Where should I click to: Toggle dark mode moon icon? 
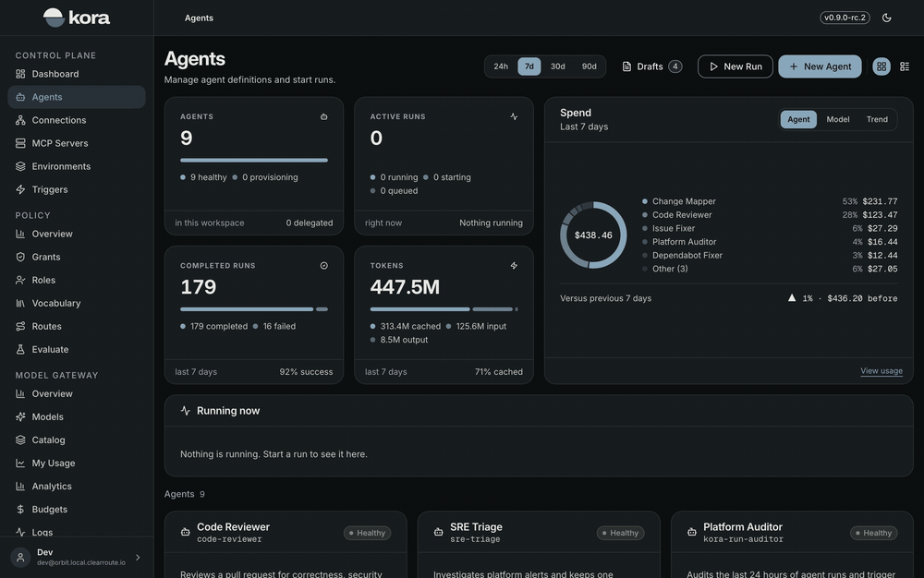[886, 18]
